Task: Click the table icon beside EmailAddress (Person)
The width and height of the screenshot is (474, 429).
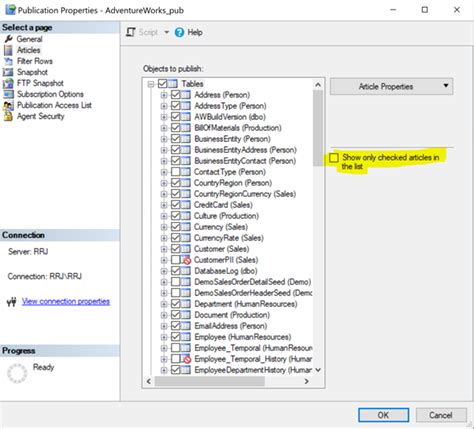Action: coord(186,326)
